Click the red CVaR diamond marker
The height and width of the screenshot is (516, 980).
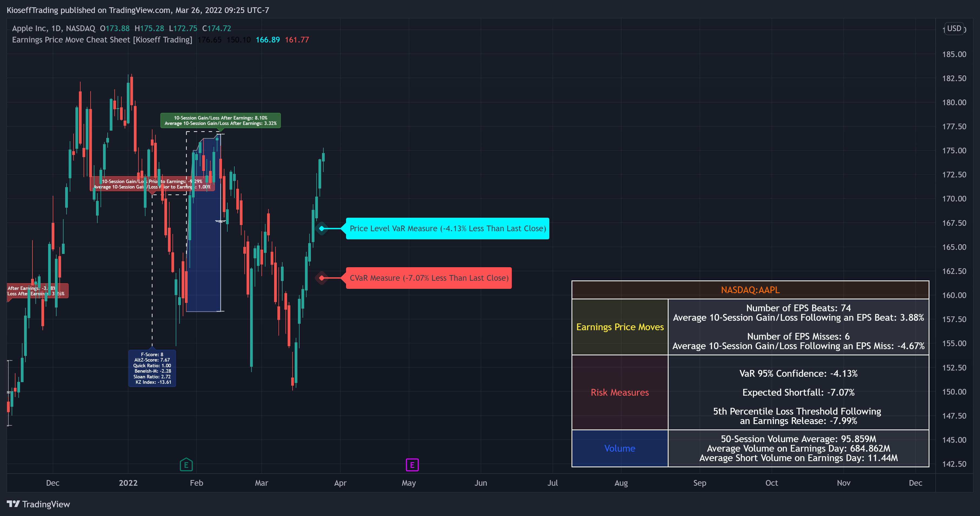click(322, 278)
